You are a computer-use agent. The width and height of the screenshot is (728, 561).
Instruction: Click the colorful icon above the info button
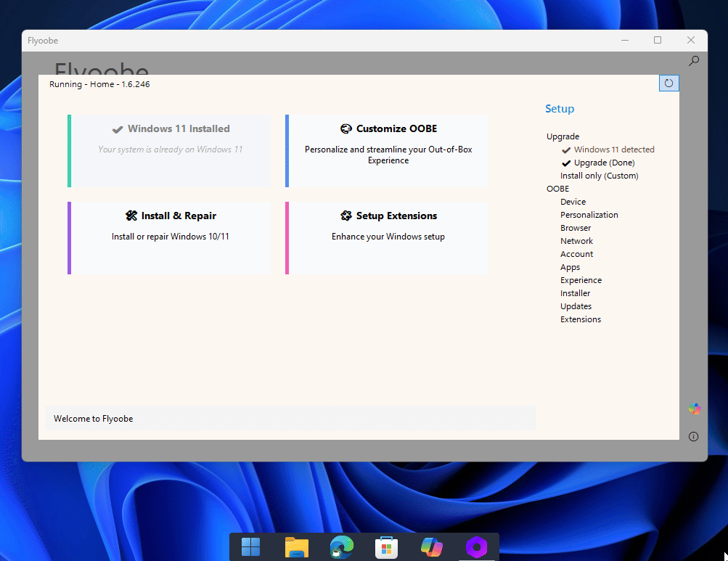(x=694, y=409)
